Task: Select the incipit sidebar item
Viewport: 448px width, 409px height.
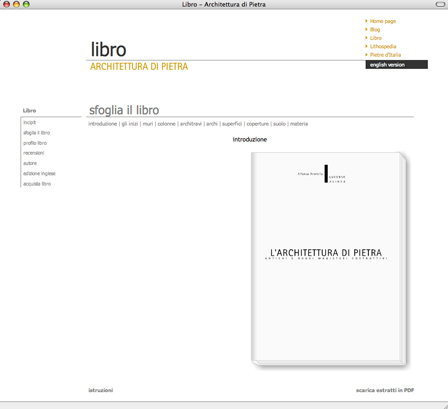Action: 29,122
